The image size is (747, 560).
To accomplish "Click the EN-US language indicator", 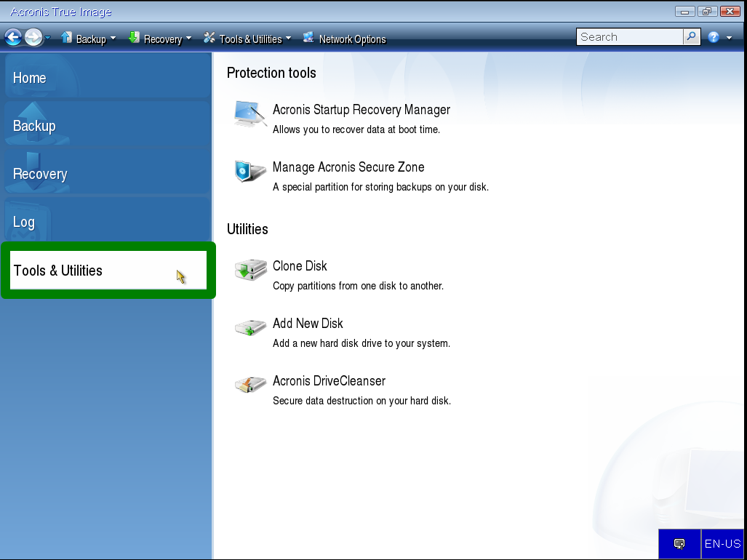I will point(722,544).
